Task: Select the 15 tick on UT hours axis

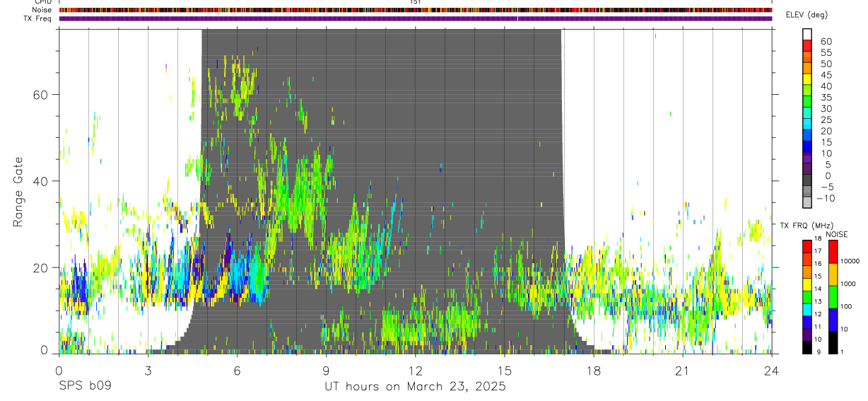Action: coord(504,370)
